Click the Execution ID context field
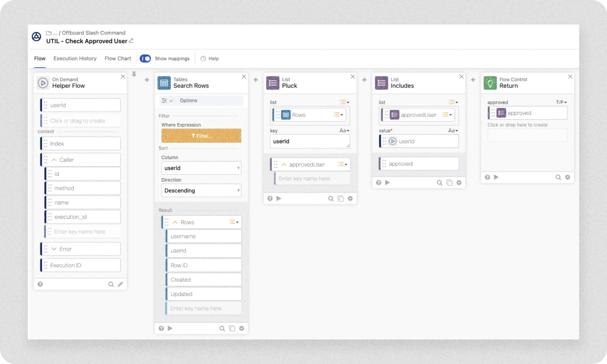 [x=80, y=266]
